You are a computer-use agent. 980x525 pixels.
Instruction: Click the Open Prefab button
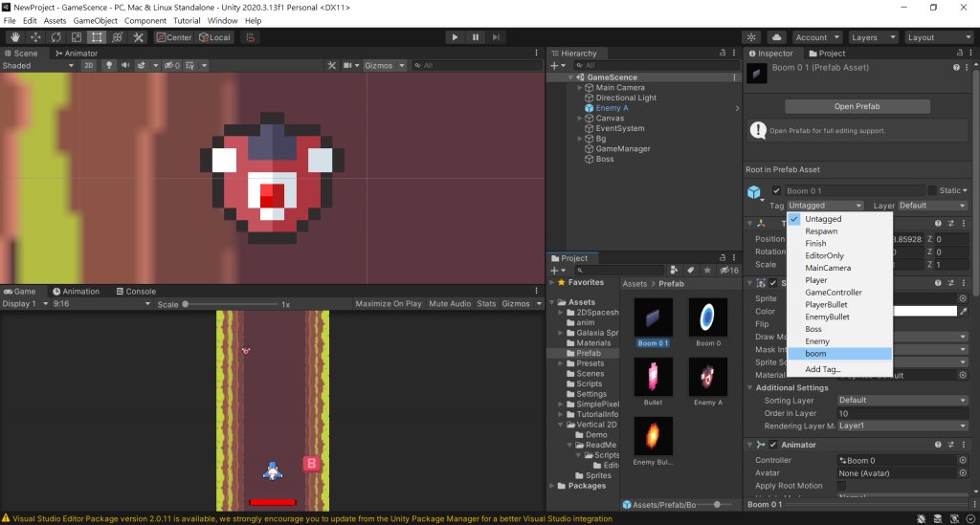pos(857,106)
